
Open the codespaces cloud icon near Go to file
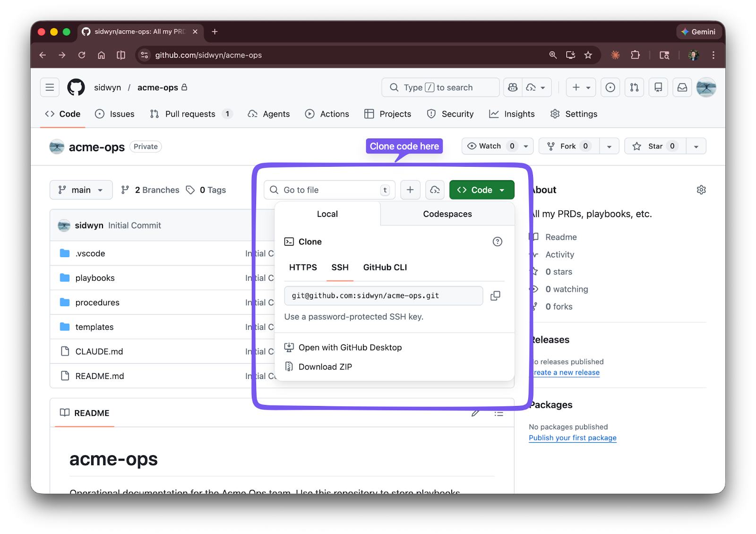(x=435, y=189)
